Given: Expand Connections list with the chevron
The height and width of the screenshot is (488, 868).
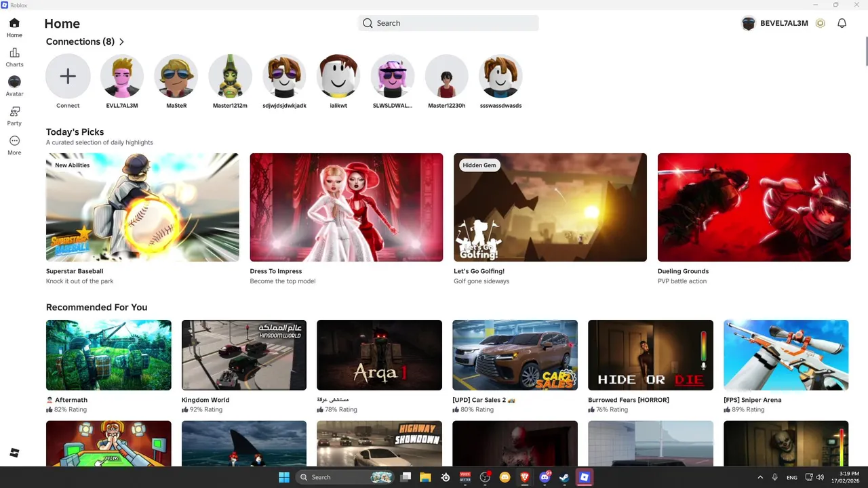Looking at the screenshot, I should pos(121,42).
